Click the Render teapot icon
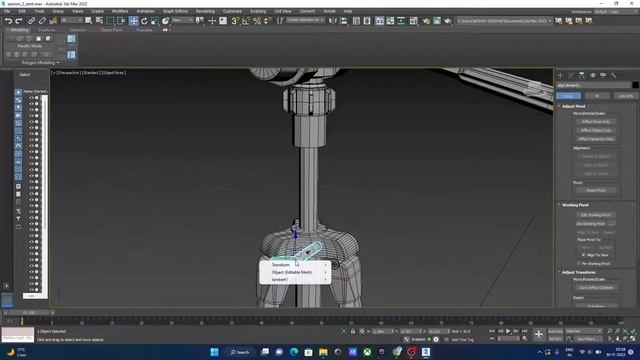Viewport: 640px width, 360px height. pyautogui.click(x=447, y=21)
